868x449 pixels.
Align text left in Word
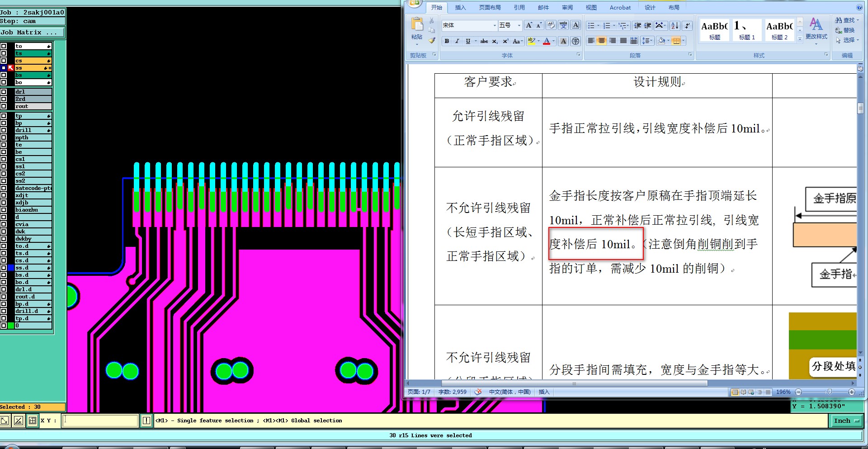pyautogui.click(x=591, y=41)
